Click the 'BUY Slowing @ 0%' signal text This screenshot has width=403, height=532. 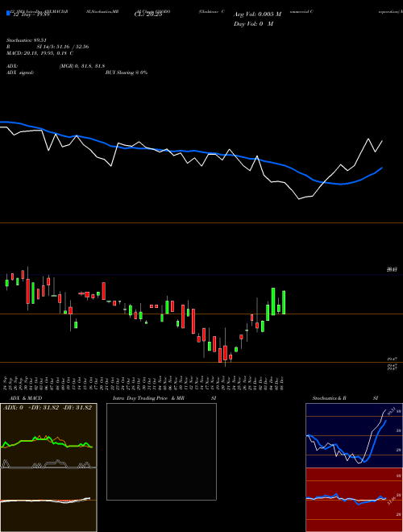[127, 73]
